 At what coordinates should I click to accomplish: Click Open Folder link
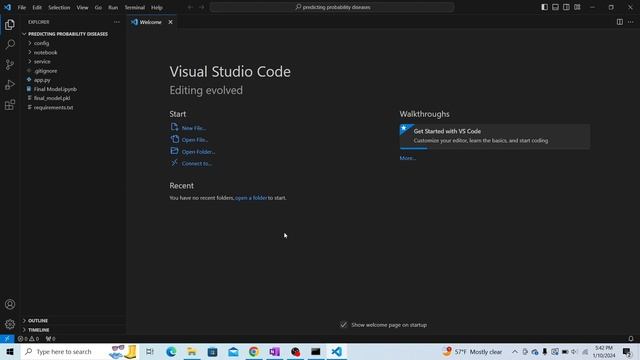pos(198,152)
